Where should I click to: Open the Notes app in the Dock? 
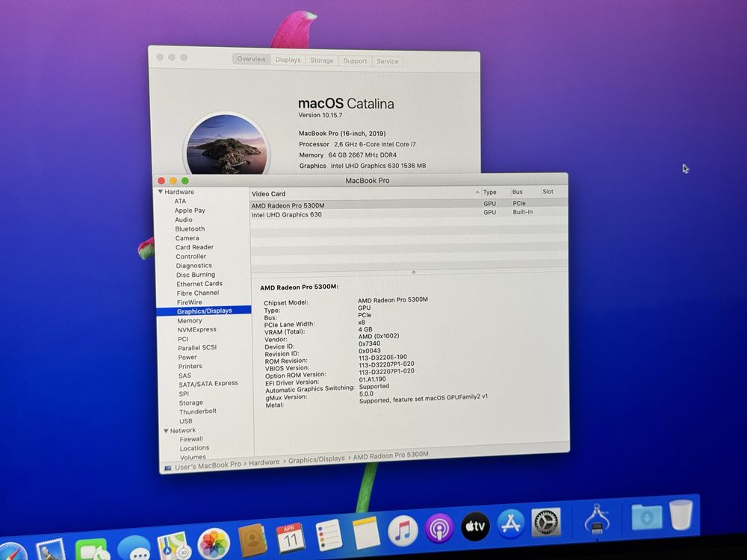[x=366, y=532]
